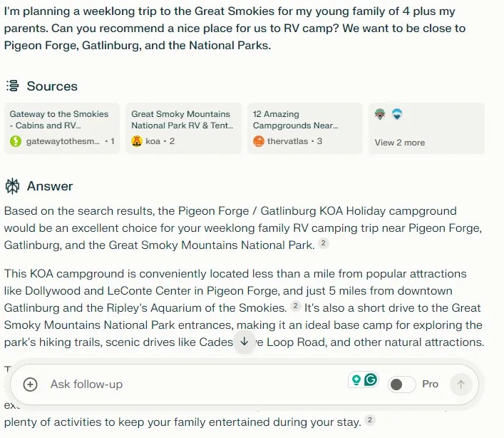This screenshot has height=438, width=504.
Task: Click the Sources list icon
Action: (x=12, y=86)
